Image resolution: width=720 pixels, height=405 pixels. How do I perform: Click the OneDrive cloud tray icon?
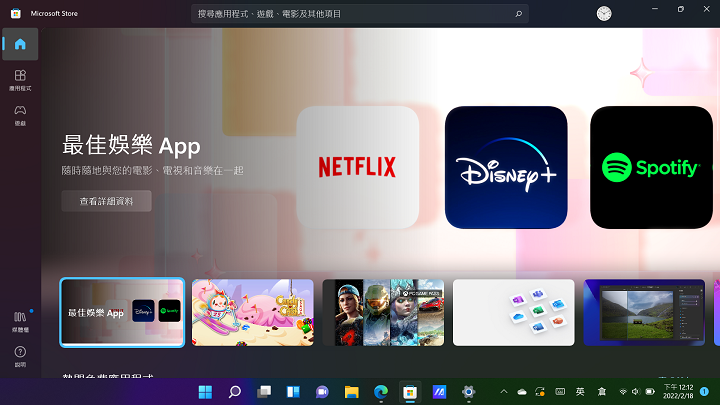[x=522, y=392]
